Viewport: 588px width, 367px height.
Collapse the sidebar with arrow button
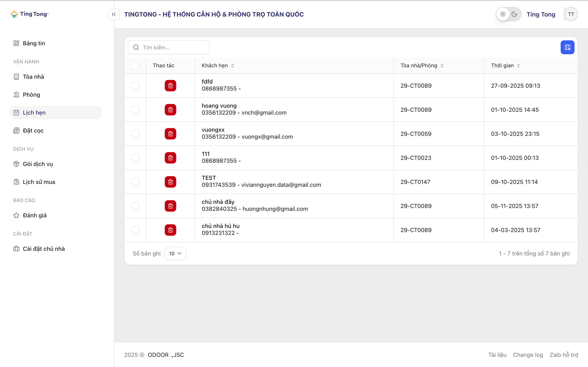pos(114,14)
